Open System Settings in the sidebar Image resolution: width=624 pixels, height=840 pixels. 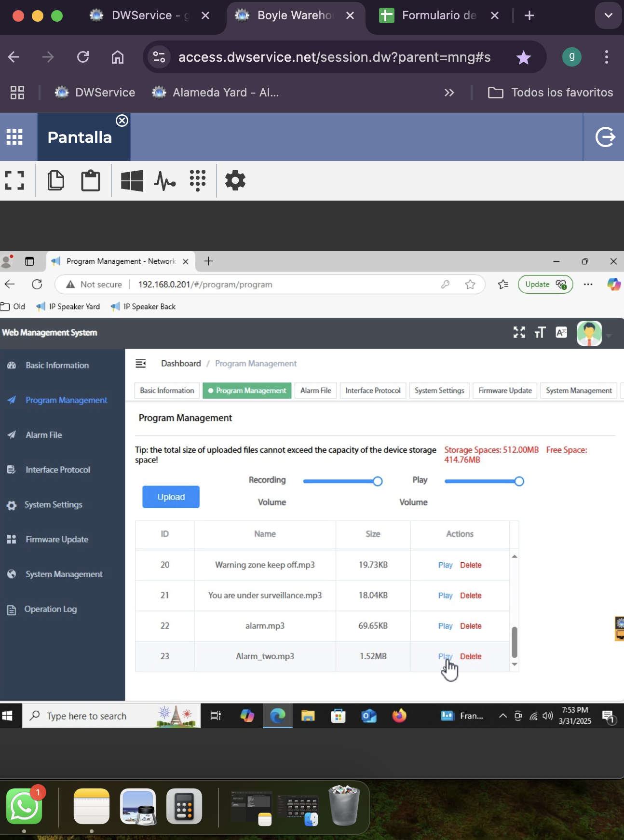point(54,504)
